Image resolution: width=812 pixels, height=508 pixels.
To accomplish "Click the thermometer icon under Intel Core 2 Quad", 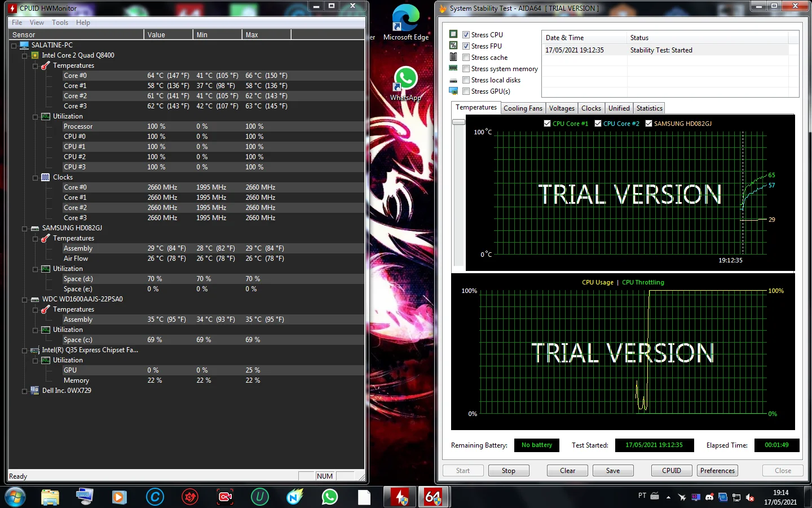I will (x=46, y=65).
